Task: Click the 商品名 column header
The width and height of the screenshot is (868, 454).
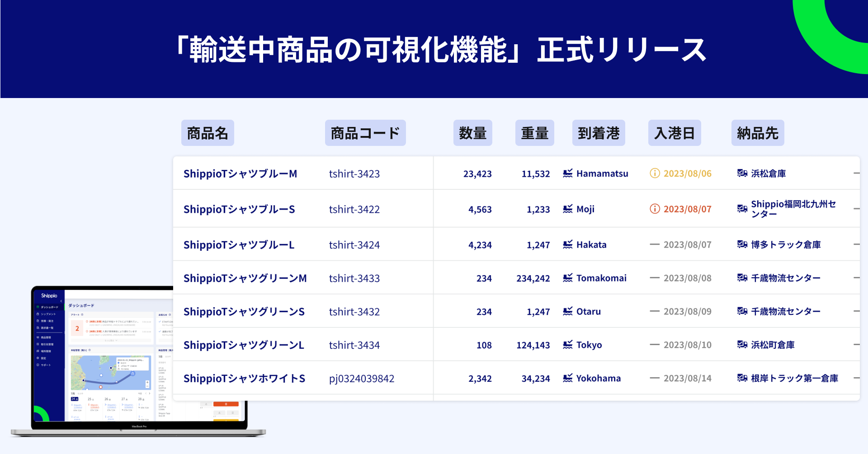Action: point(208,133)
